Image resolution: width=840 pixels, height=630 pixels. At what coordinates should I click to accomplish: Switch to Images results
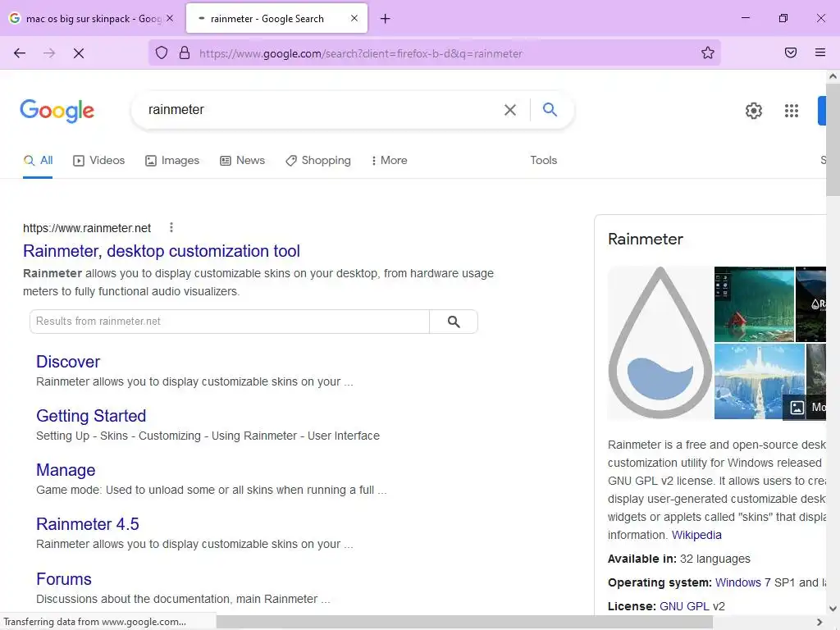coord(172,160)
